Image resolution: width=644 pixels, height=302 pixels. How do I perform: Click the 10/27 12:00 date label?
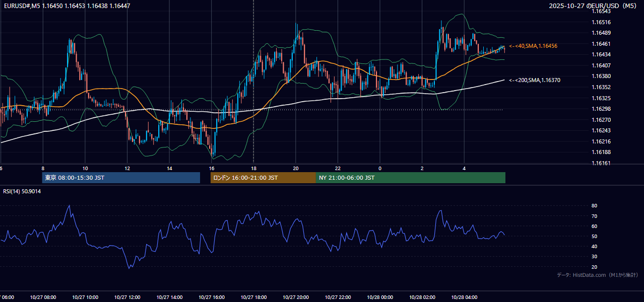click(127, 297)
